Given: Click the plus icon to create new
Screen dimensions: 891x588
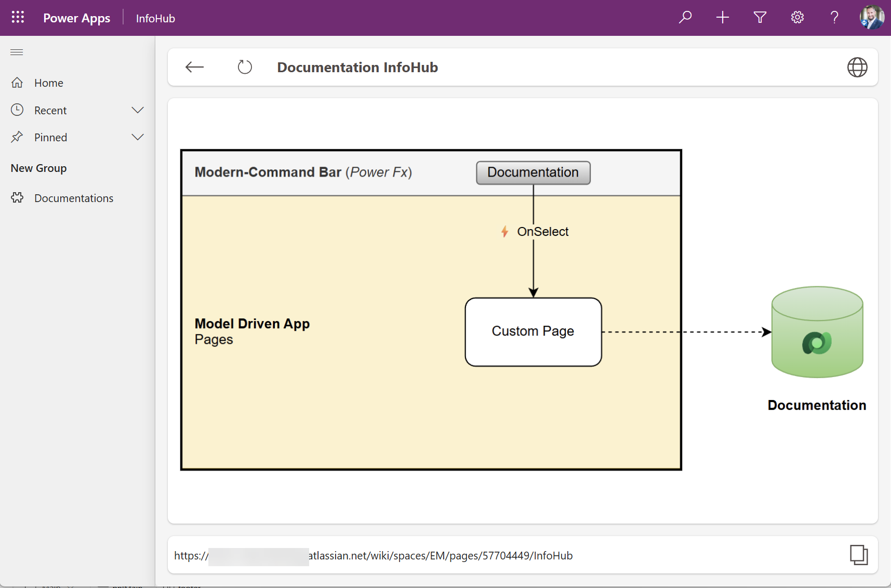Looking at the screenshot, I should tap(723, 18).
